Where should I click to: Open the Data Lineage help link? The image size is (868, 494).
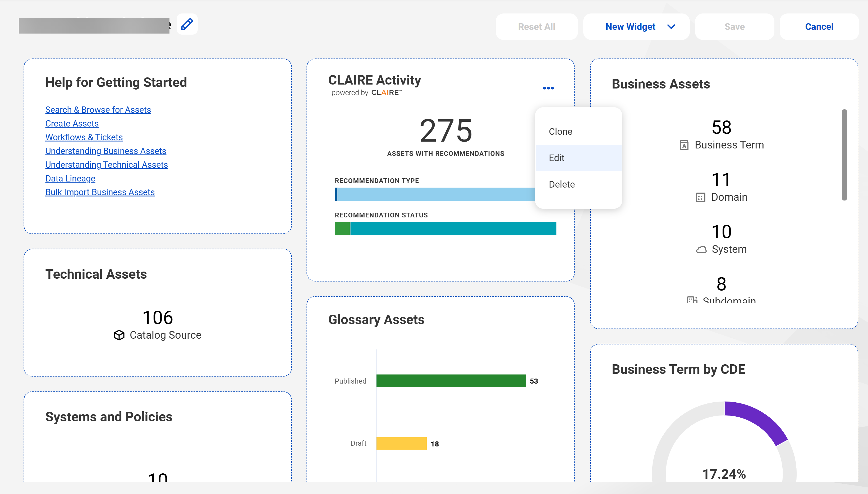pyautogui.click(x=70, y=179)
